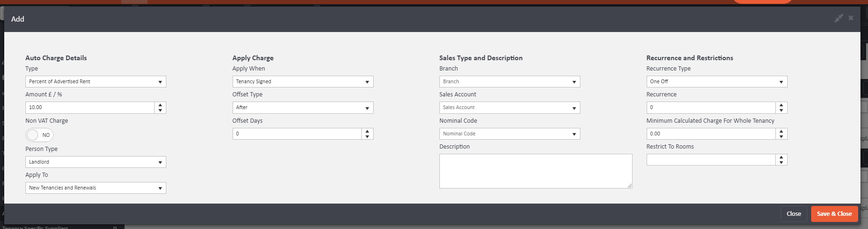Viewport: 868px width, 229px height.
Task: Close the Add dialog with X
Action: tap(851, 18)
